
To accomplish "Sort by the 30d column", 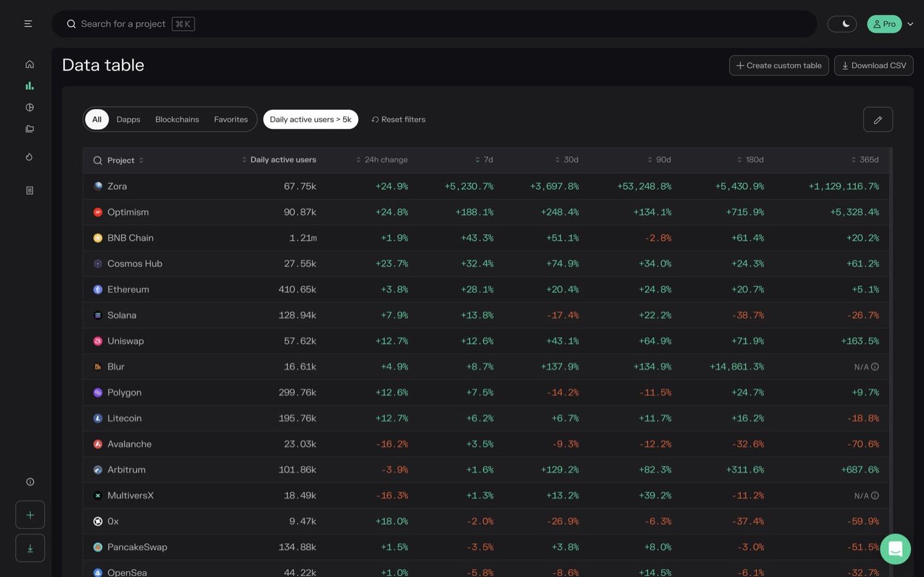I will pos(567,160).
